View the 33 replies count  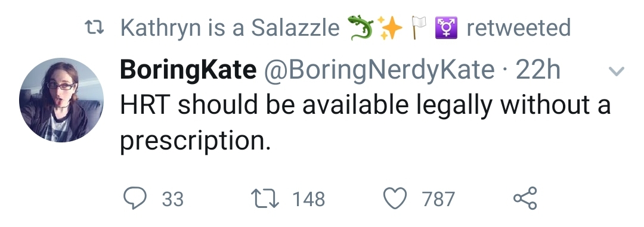click(x=172, y=199)
